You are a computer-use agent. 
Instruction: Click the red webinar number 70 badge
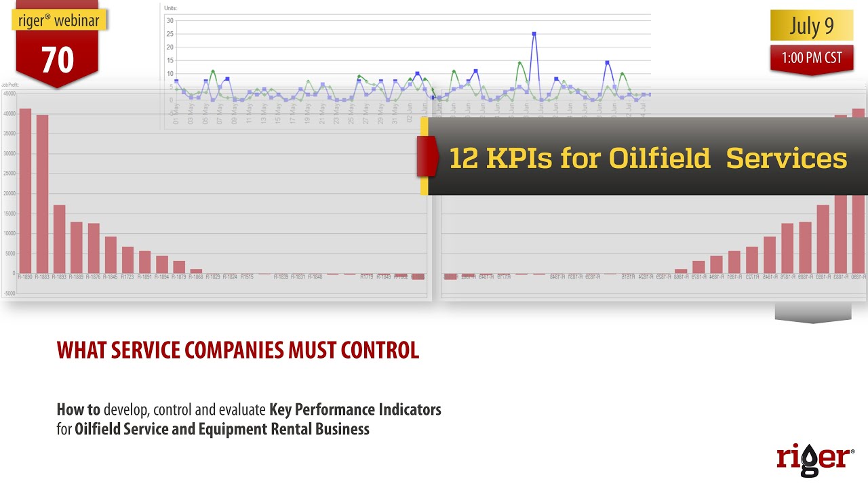(58, 60)
